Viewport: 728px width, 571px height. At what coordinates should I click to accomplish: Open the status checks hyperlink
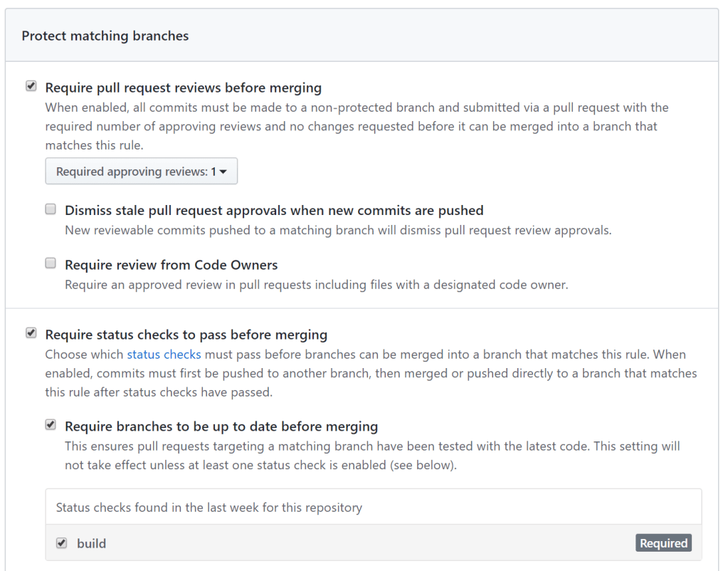coord(164,354)
